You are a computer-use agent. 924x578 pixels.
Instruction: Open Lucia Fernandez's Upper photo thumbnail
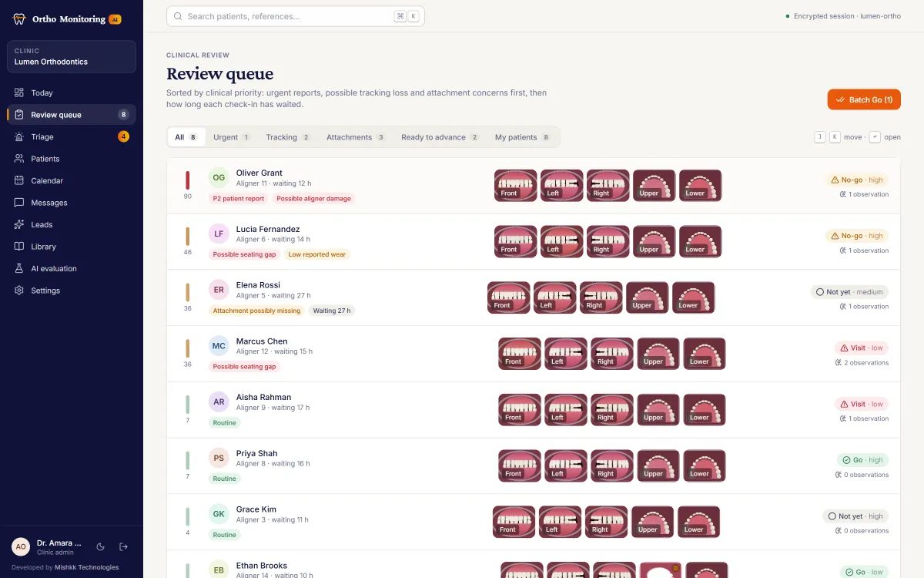coord(654,241)
